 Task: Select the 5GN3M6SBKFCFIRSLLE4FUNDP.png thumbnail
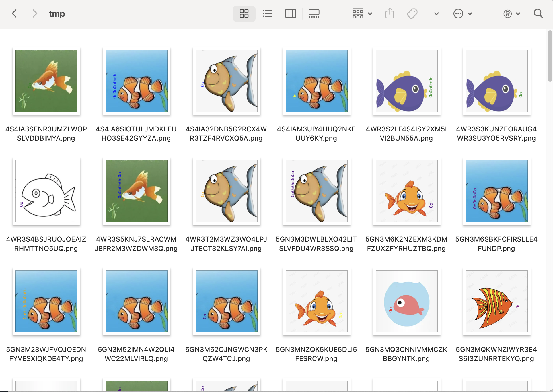(x=497, y=191)
